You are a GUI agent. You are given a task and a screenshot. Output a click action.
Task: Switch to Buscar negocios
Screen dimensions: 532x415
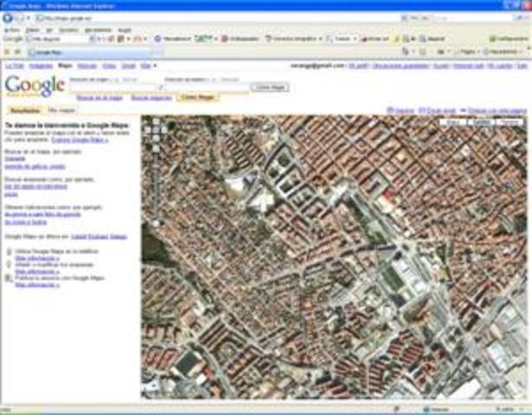click(151, 98)
